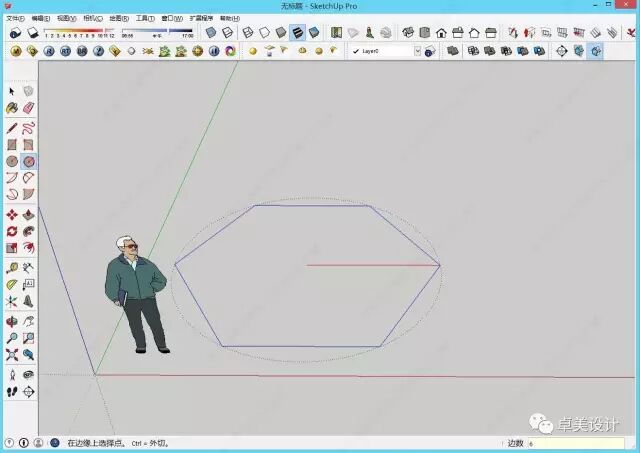Click the Outer Shell solid tool
640x453 pixels.
pos(453,51)
